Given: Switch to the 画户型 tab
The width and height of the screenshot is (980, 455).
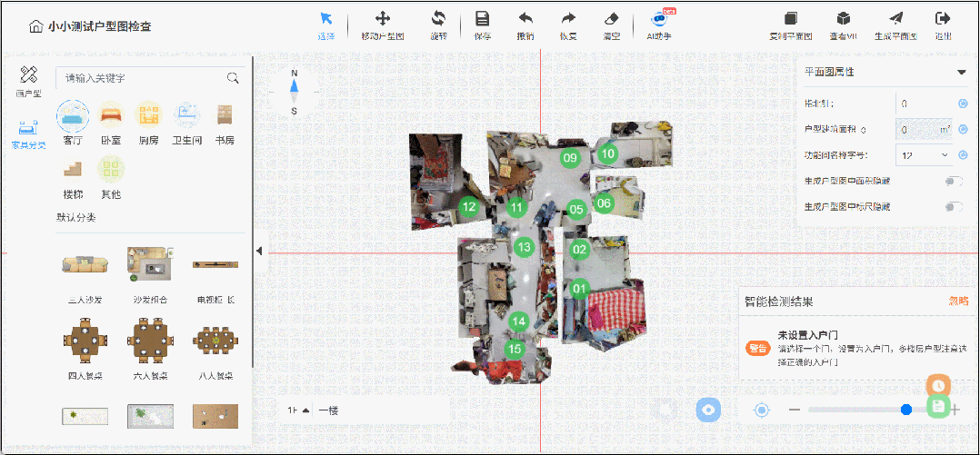Looking at the screenshot, I should 28,80.
